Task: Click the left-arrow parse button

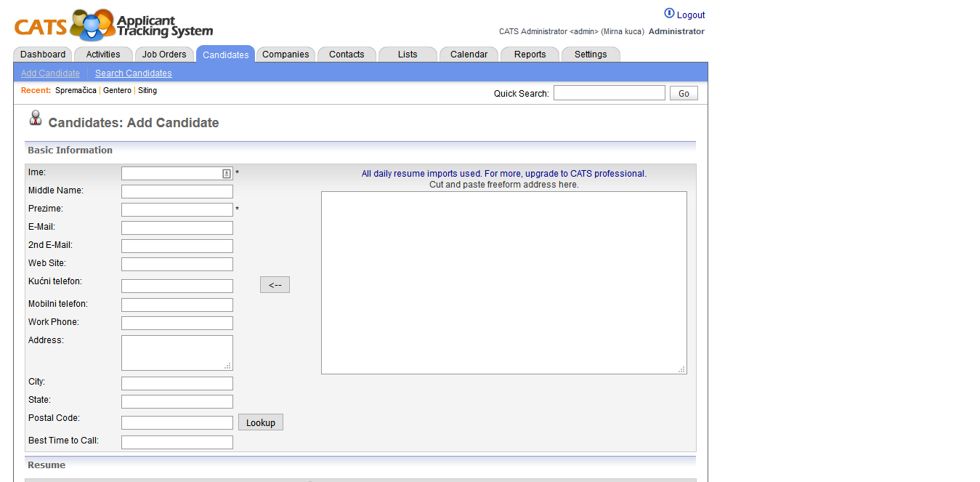Action: coord(275,284)
